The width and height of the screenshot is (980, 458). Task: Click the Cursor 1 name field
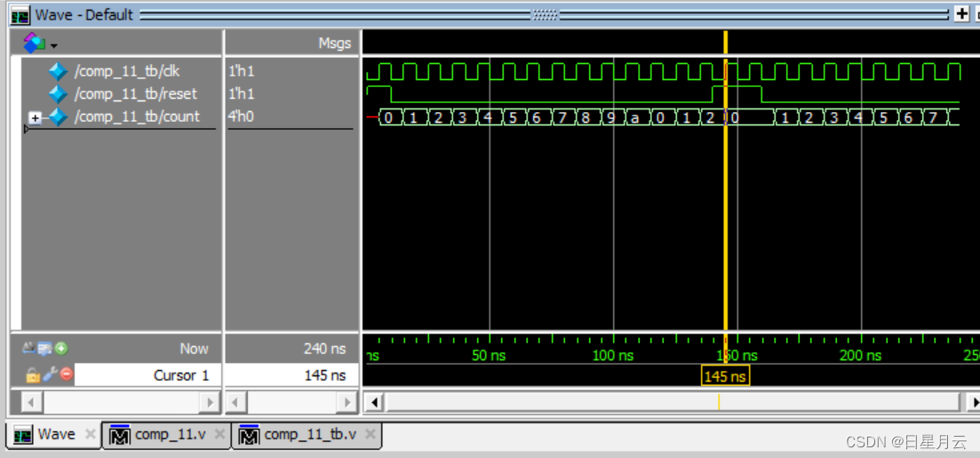coord(148,375)
